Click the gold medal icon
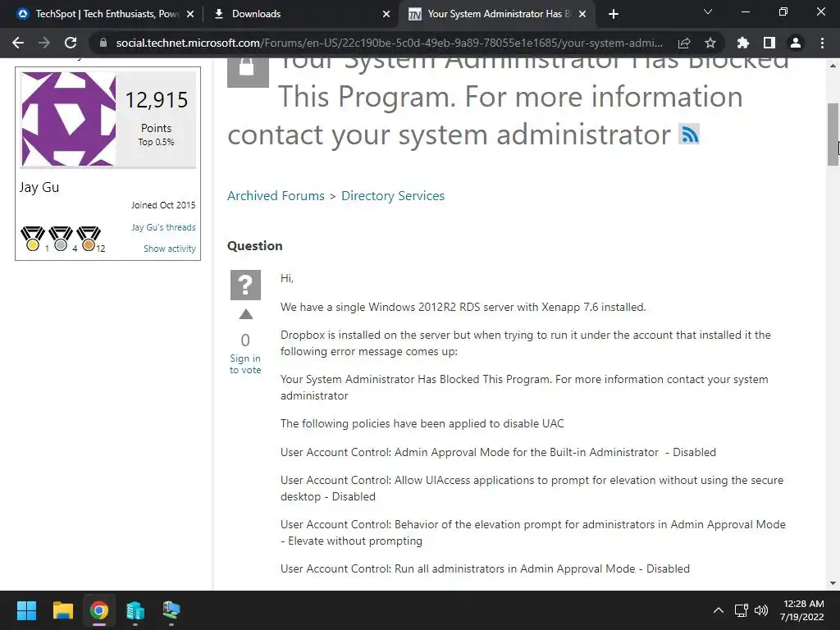840x630 pixels. (33, 239)
